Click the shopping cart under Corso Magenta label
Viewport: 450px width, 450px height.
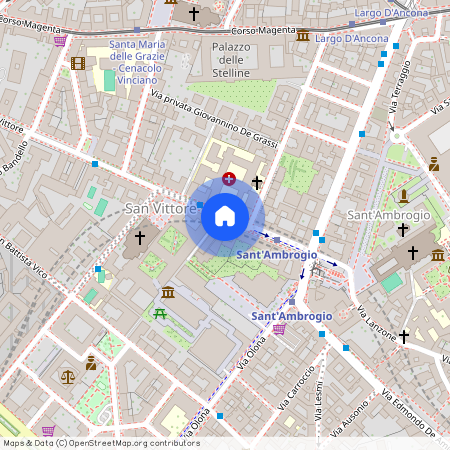coord(60,41)
